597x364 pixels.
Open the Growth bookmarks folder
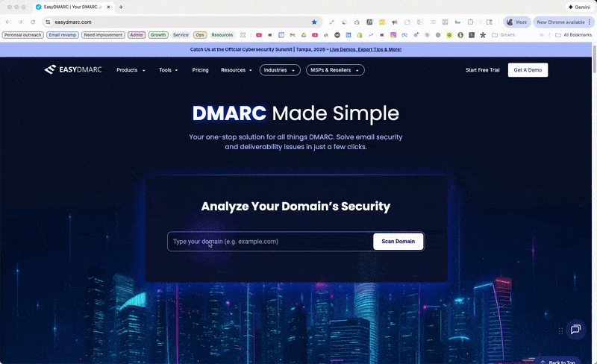pos(503,35)
